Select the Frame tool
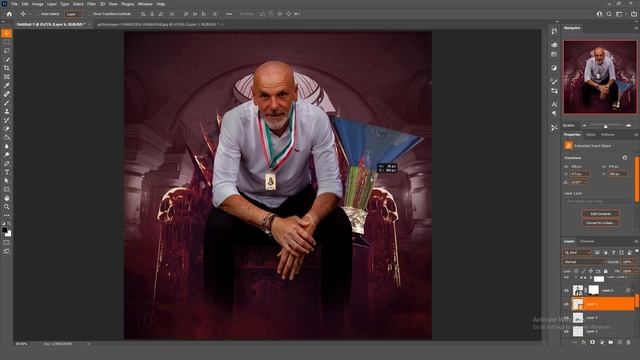Image resolution: width=640 pixels, height=360 pixels. [x=7, y=77]
